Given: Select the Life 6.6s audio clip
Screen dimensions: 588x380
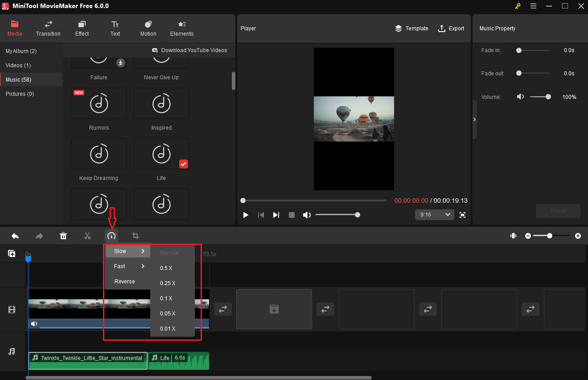Looking at the screenshot, I should point(178,361).
